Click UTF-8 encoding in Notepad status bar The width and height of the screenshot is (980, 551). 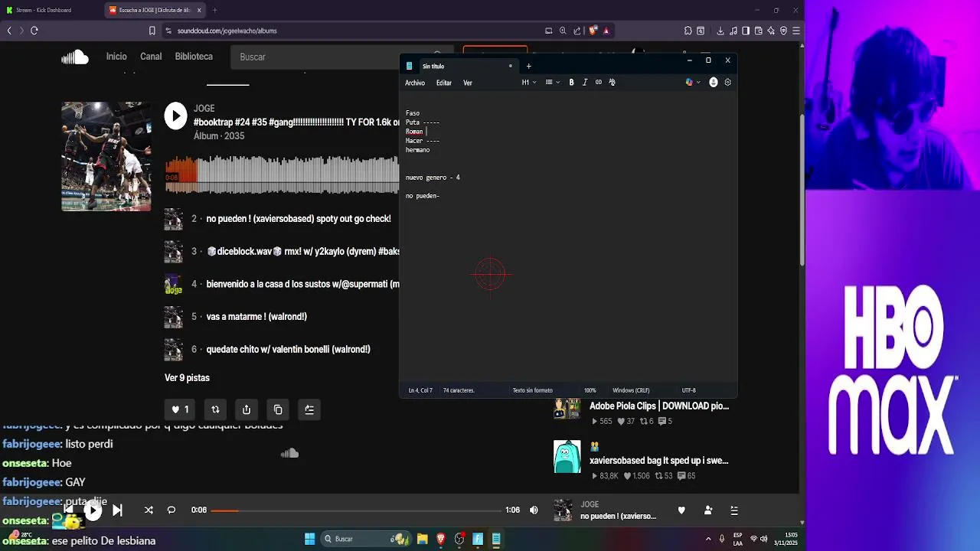pos(688,390)
